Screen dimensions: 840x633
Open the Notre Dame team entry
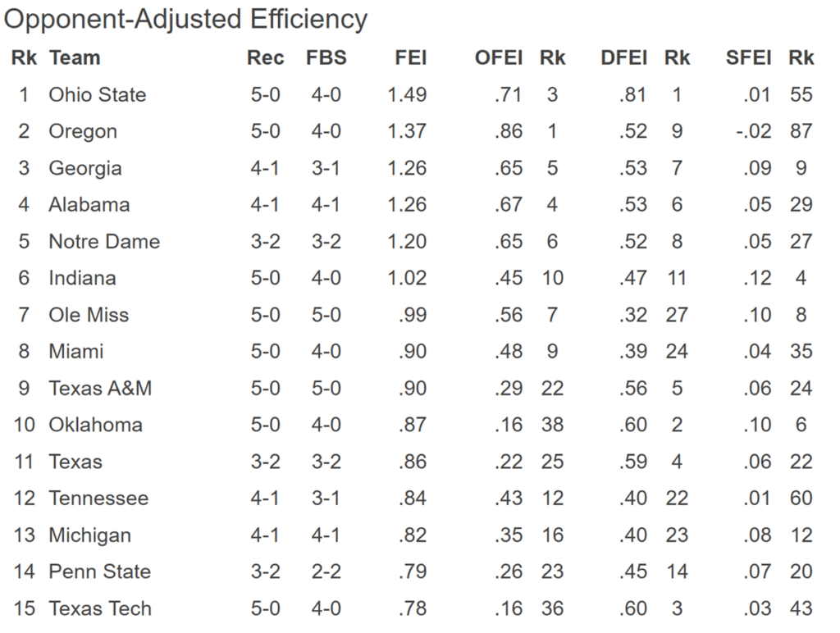104,242
